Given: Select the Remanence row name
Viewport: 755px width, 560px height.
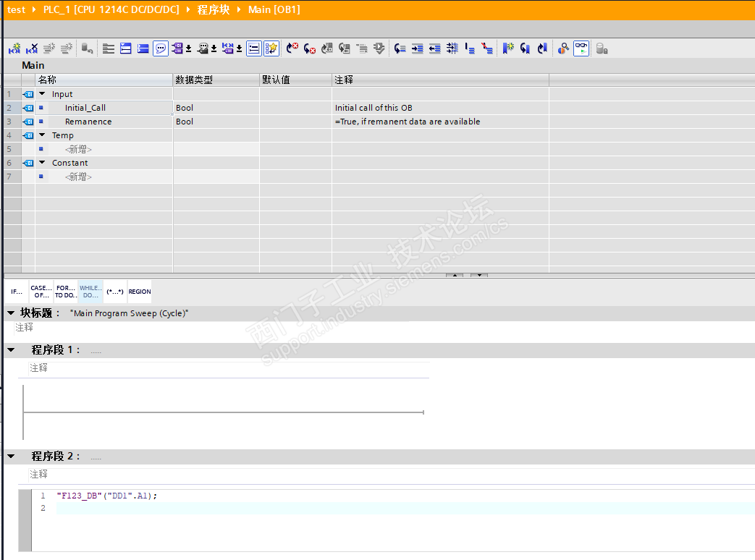Looking at the screenshot, I should click(x=88, y=122).
